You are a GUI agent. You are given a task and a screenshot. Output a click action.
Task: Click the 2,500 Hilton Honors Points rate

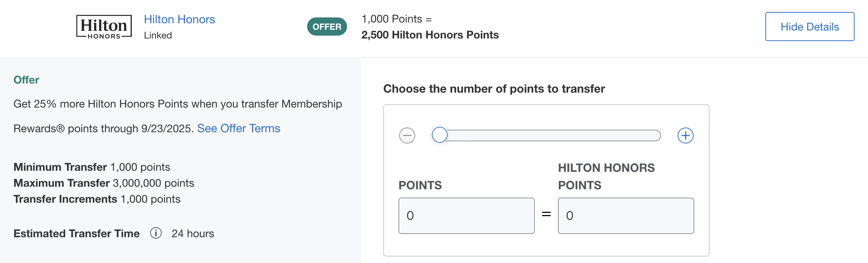[x=430, y=35]
